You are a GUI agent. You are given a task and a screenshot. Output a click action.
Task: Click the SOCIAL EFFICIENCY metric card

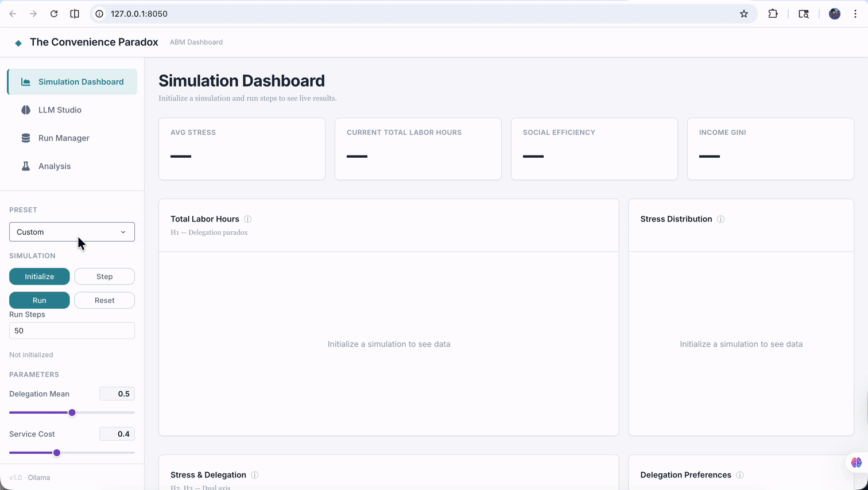594,149
